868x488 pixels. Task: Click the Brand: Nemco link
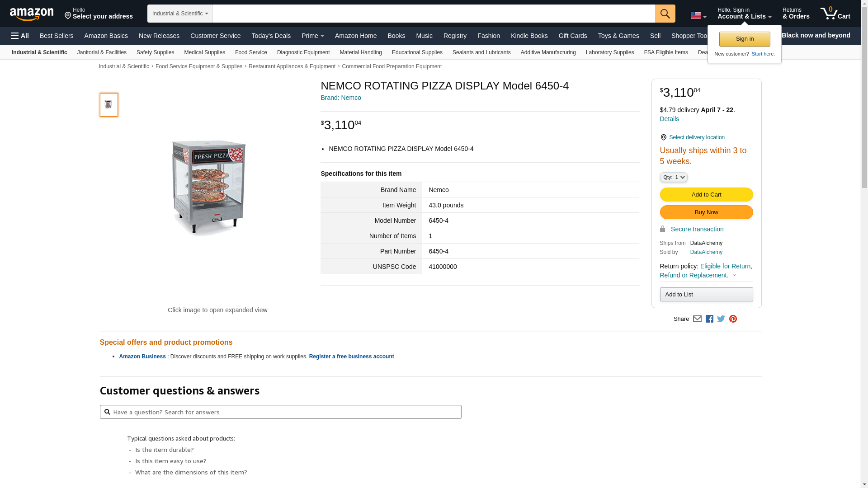341,98
